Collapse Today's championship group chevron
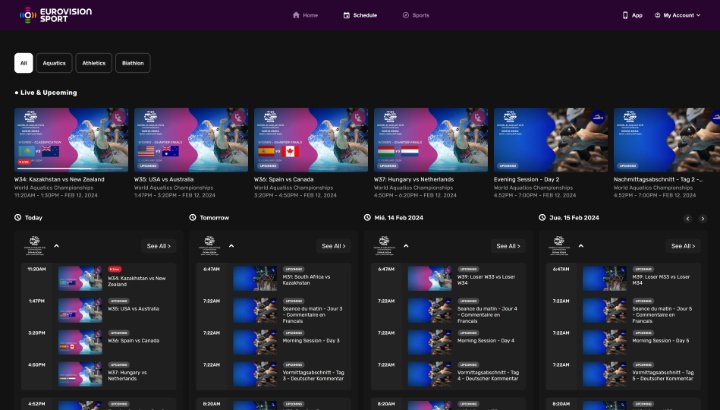The image size is (720, 410). coord(56,246)
